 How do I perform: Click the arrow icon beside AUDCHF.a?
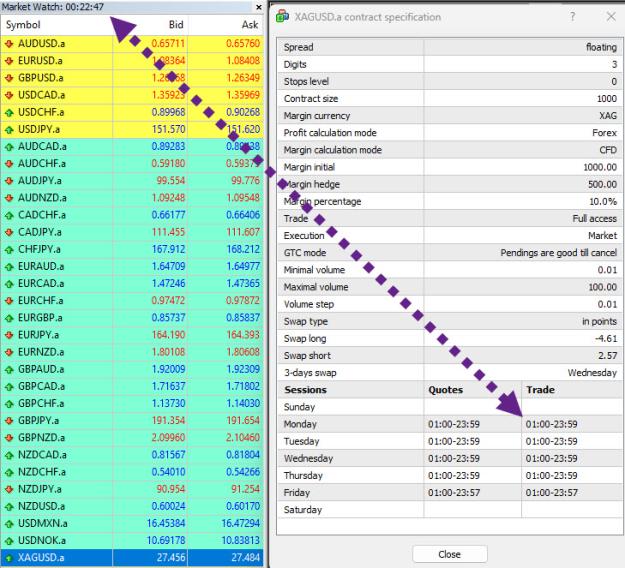pyautogui.click(x=9, y=163)
